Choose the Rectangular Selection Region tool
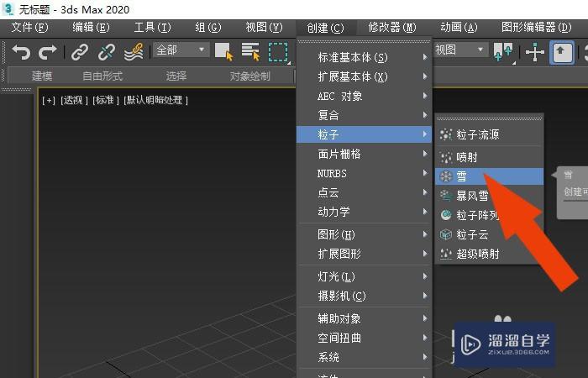This screenshot has height=378, width=588. 278,52
